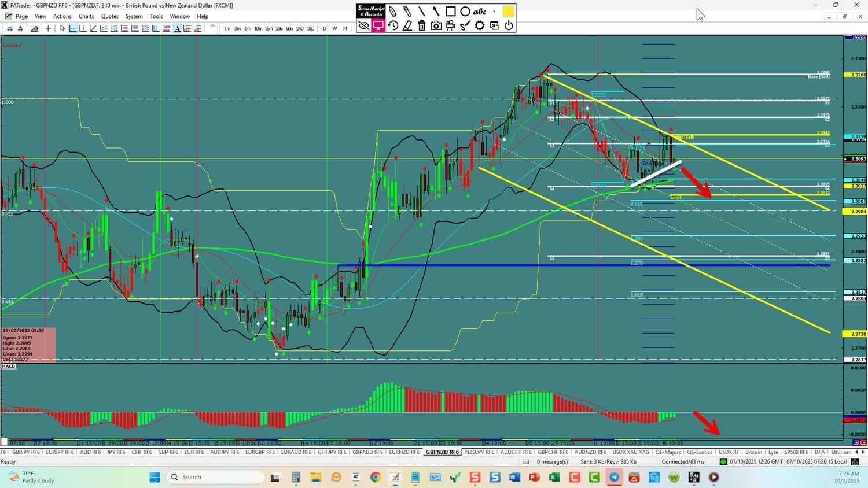Click the power icon to exit Screen Marker

click(509, 25)
